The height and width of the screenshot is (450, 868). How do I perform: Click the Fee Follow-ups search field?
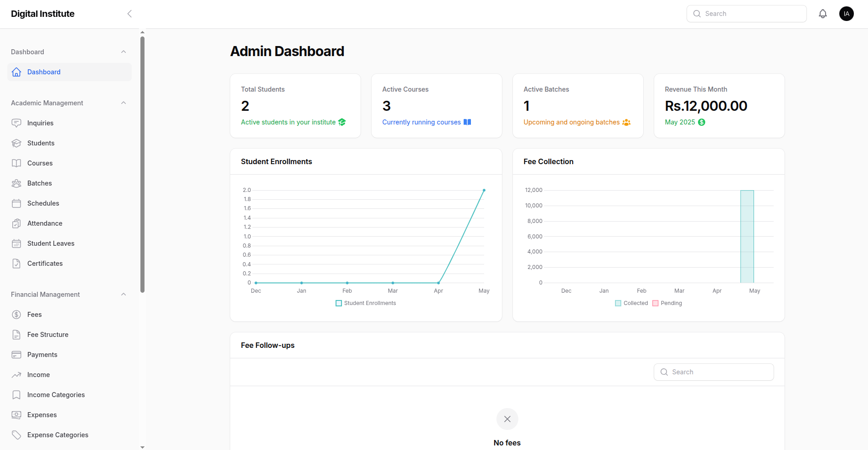coord(713,372)
